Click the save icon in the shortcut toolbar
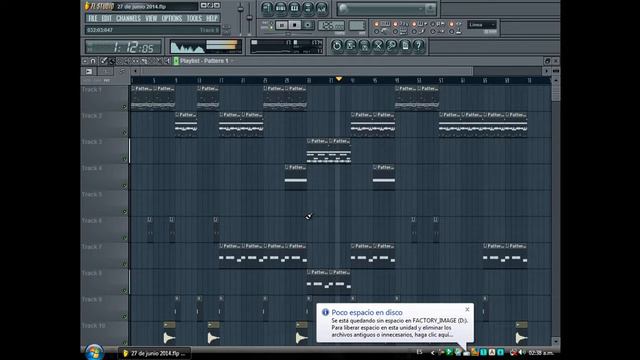The image size is (640, 360). coord(351,46)
